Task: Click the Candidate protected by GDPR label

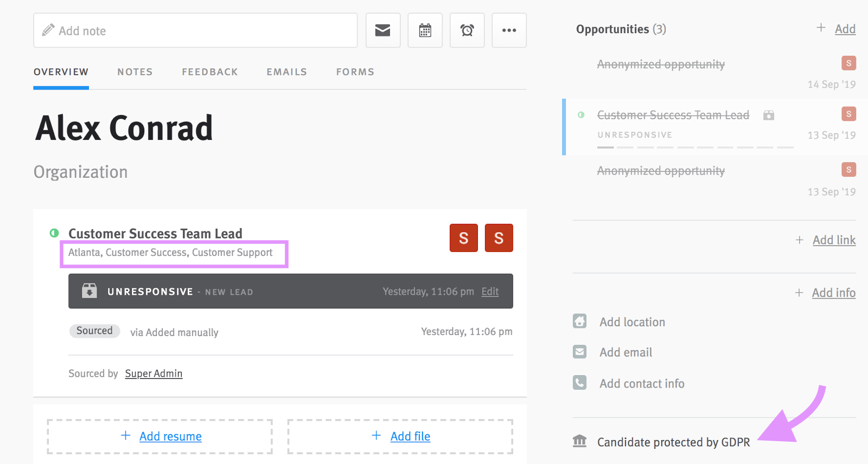Action: coord(674,442)
